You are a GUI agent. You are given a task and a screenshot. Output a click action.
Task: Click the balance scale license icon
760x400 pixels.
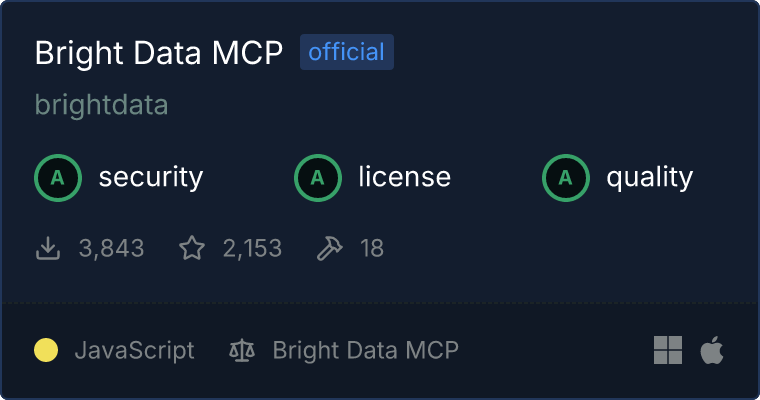pos(242,350)
